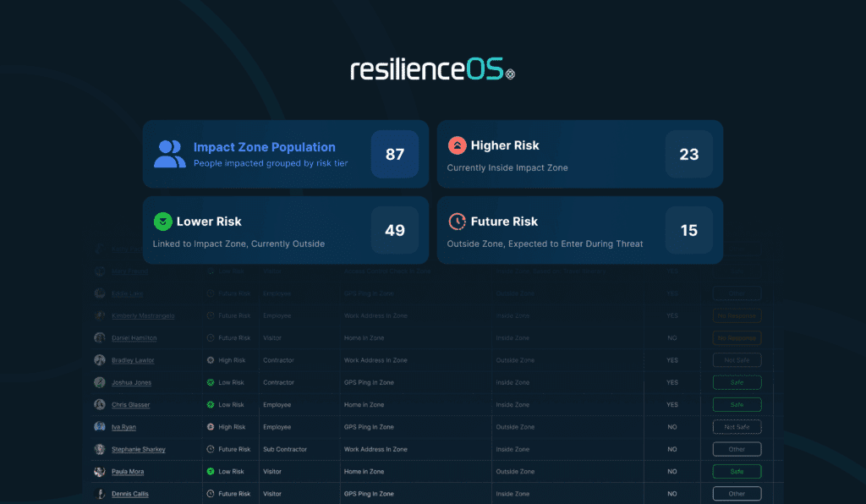Click Future Risk clock icon in Kimberly Mastrangelo row
The width and height of the screenshot is (866, 504).
(211, 315)
